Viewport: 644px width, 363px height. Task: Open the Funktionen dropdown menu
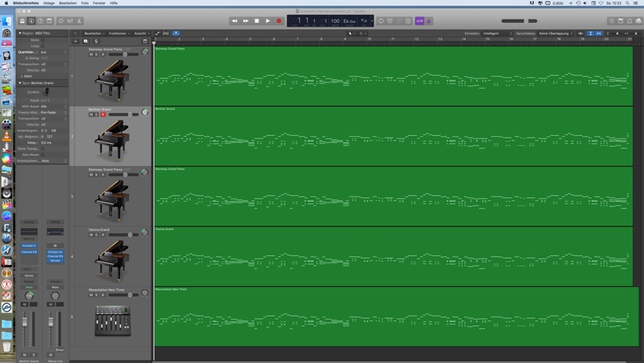[x=118, y=34]
